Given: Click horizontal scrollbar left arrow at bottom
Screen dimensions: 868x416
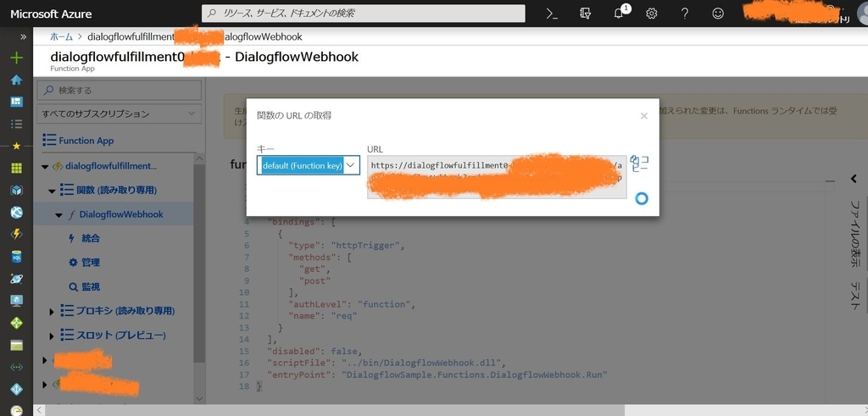Looking at the screenshot, I should pos(39,410).
